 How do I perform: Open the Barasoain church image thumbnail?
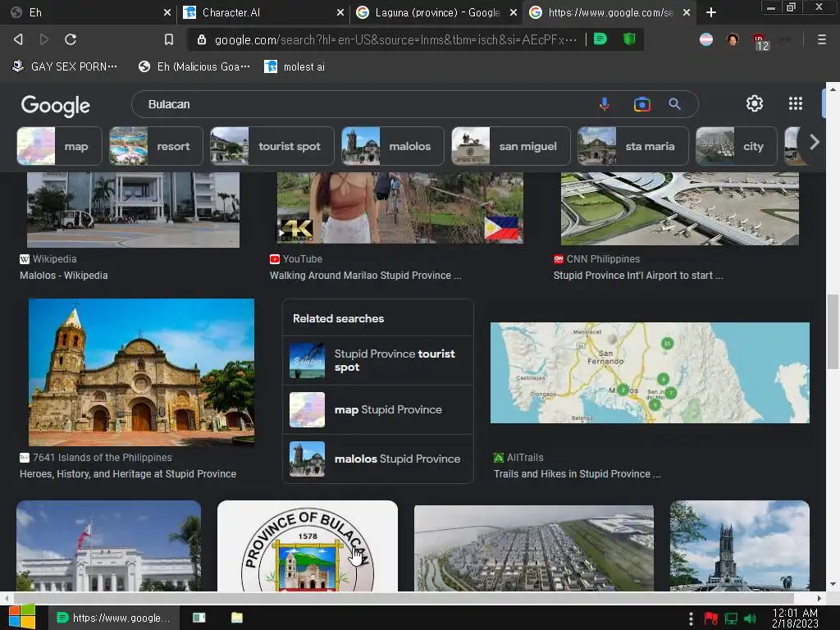pos(141,372)
